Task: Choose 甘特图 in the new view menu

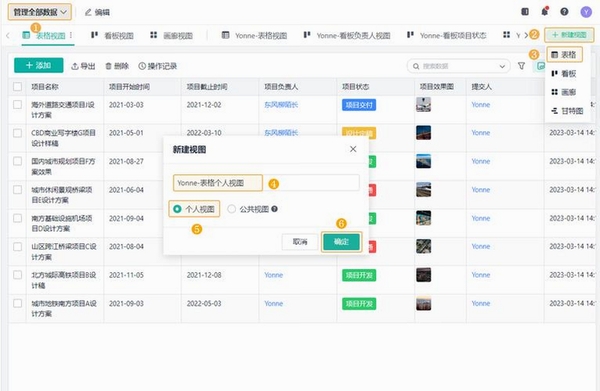Action: pos(567,111)
